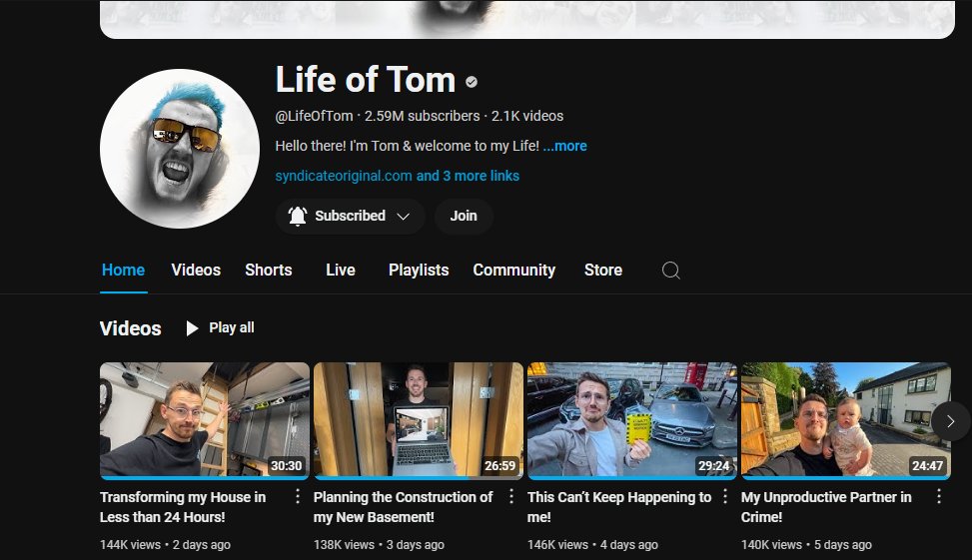Click the channel banner image
This screenshot has width=972, height=560.
click(x=526, y=19)
